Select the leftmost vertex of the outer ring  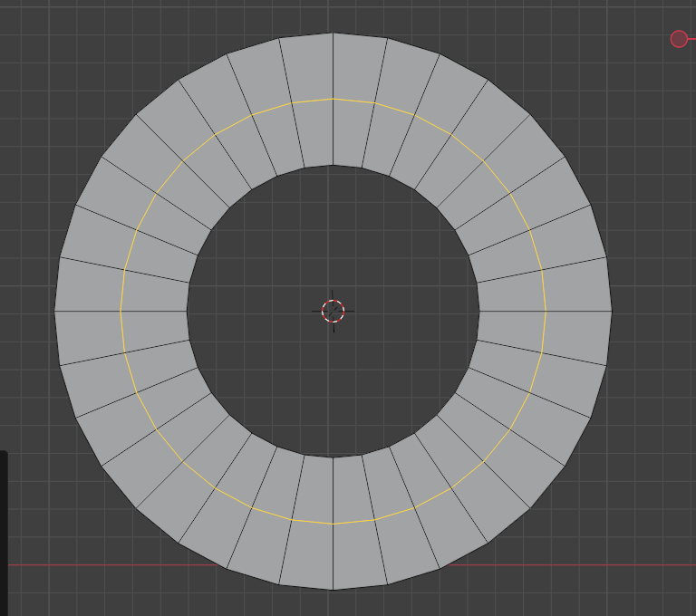pyautogui.click(x=54, y=311)
